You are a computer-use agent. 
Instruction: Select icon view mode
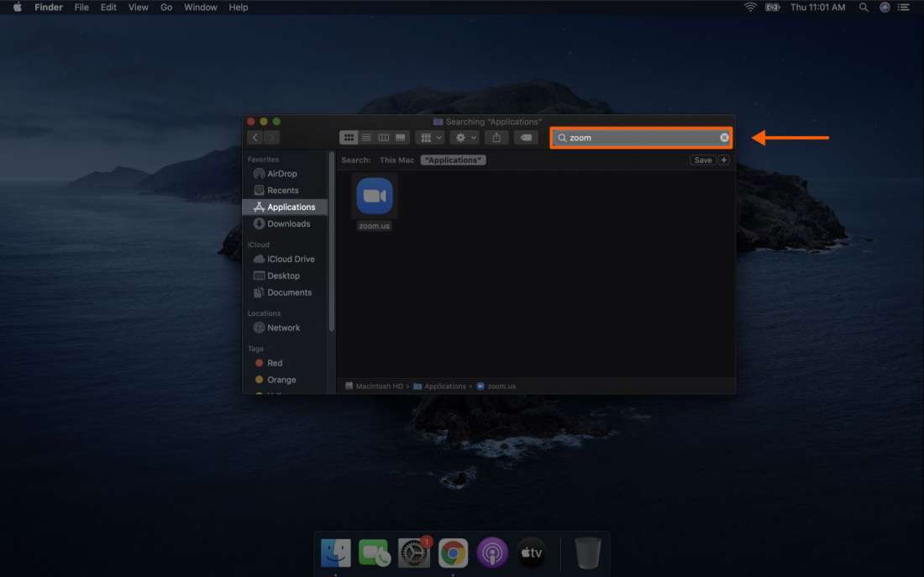click(349, 137)
